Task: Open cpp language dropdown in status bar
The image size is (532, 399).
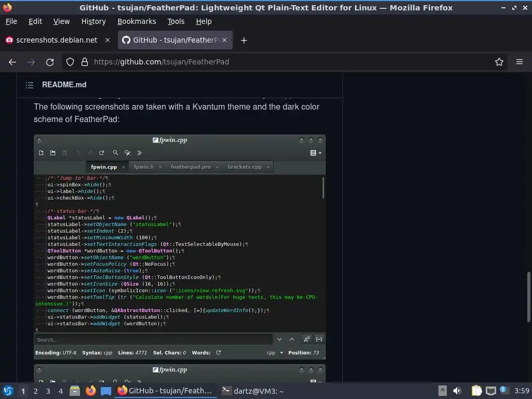Action: tap(275, 353)
